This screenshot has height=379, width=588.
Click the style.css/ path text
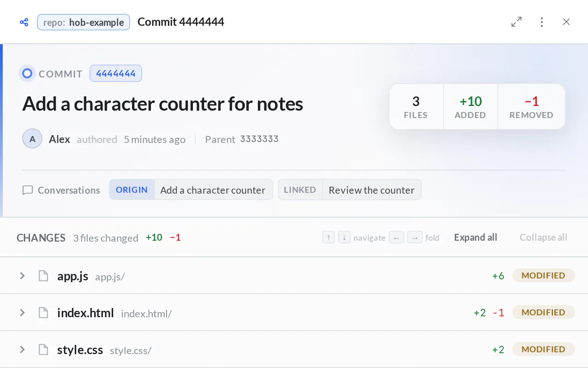(x=131, y=350)
